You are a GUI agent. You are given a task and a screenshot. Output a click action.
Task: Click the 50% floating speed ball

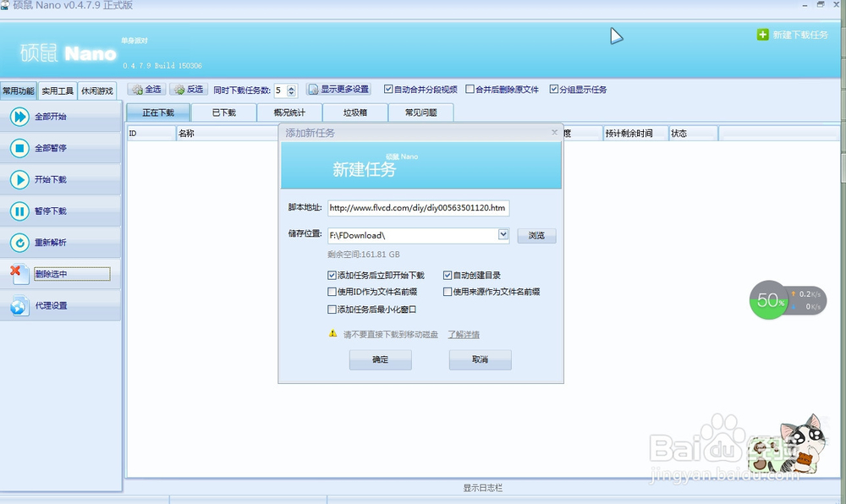point(769,299)
